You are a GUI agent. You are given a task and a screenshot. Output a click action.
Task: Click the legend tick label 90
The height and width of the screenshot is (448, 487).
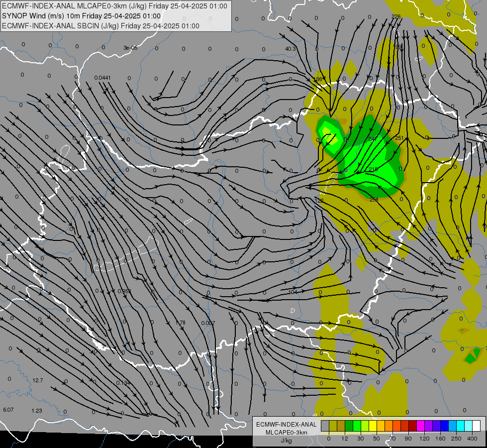click(408, 439)
